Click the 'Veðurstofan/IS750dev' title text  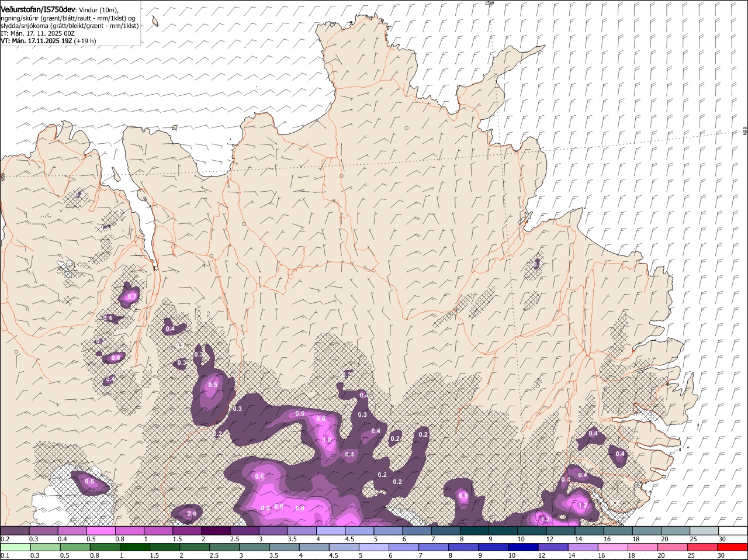coord(39,9)
